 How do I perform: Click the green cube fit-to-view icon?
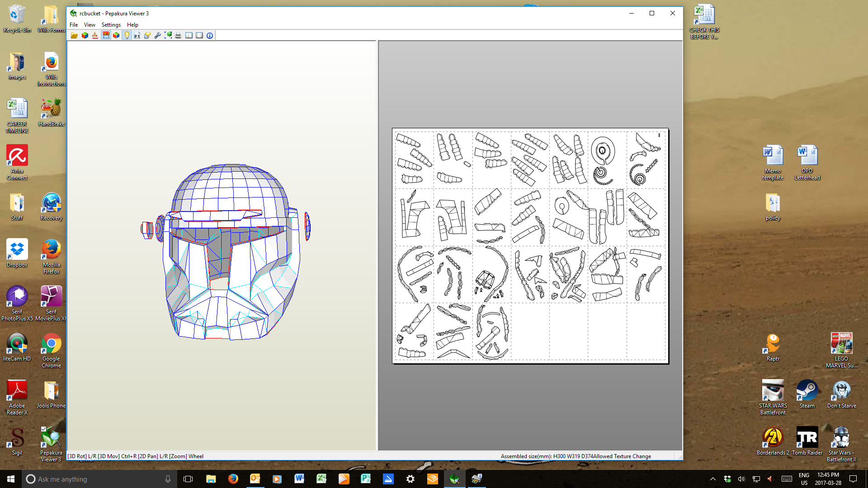168,35
